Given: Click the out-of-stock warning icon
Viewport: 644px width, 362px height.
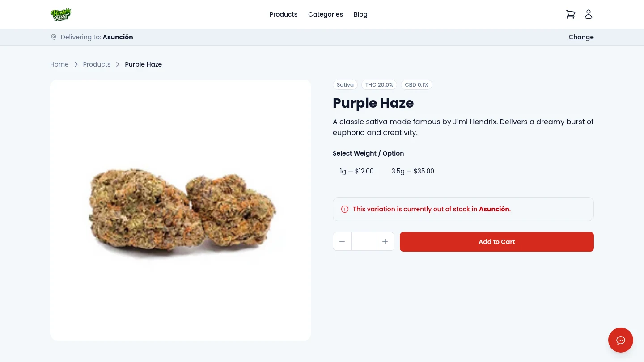Looking at the screenshot, I should (x=345, y=209).
